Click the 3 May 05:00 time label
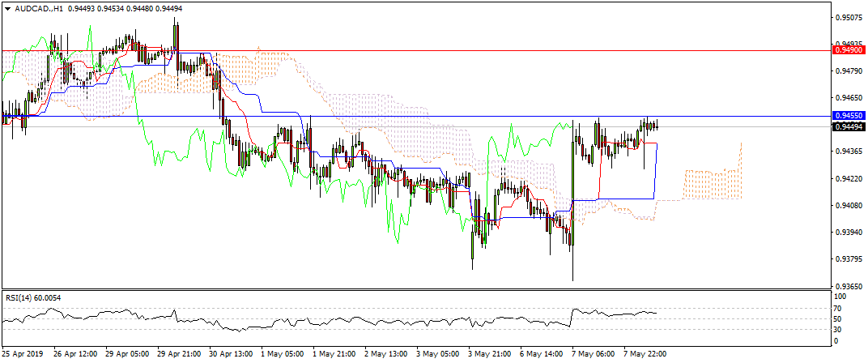Screen dimensions: 868x363 [438, 353]
